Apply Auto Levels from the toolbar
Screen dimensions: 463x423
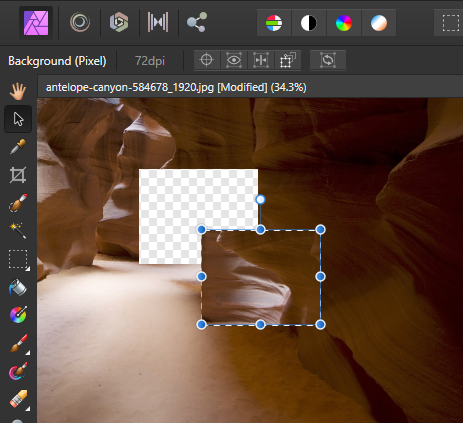(274, 23)
